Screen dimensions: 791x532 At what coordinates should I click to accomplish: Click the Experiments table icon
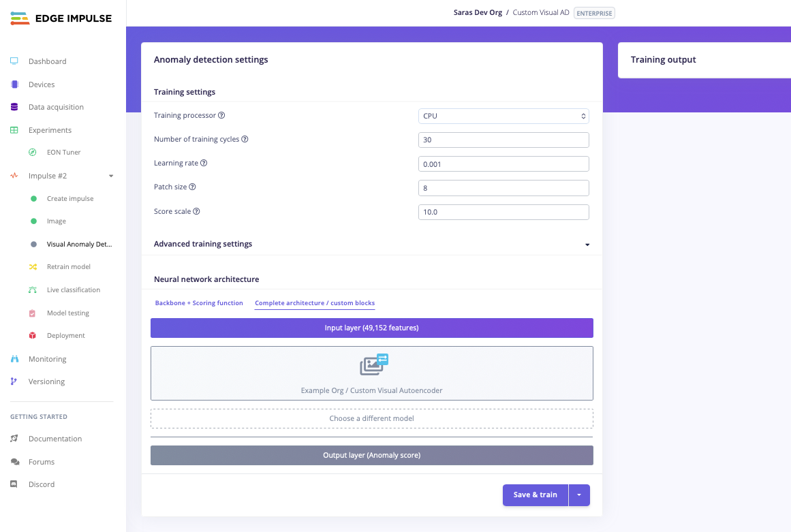point(14,130)
